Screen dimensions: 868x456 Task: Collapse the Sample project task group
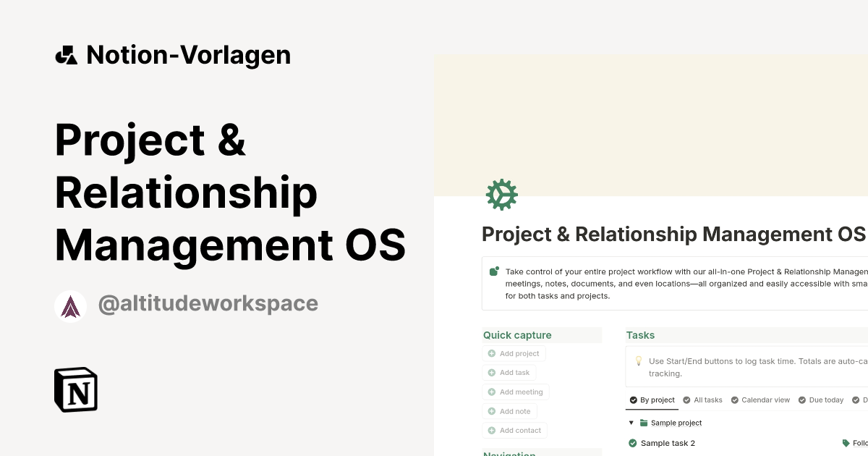click(x=631, y=423)
